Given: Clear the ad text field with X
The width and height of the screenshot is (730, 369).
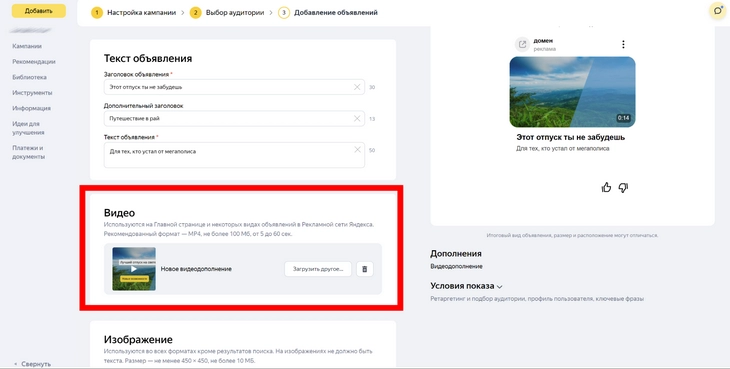Looking at the screenshot, I should pos(357,150).
